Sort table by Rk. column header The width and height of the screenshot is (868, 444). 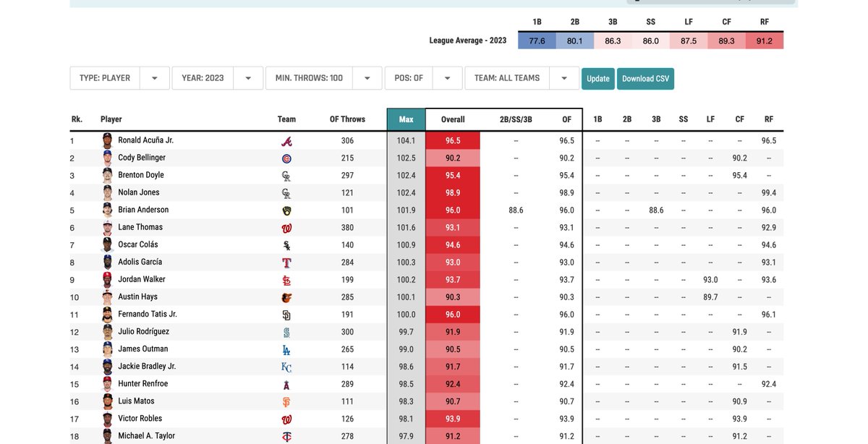pyautogui.click(x=77, y=119)
